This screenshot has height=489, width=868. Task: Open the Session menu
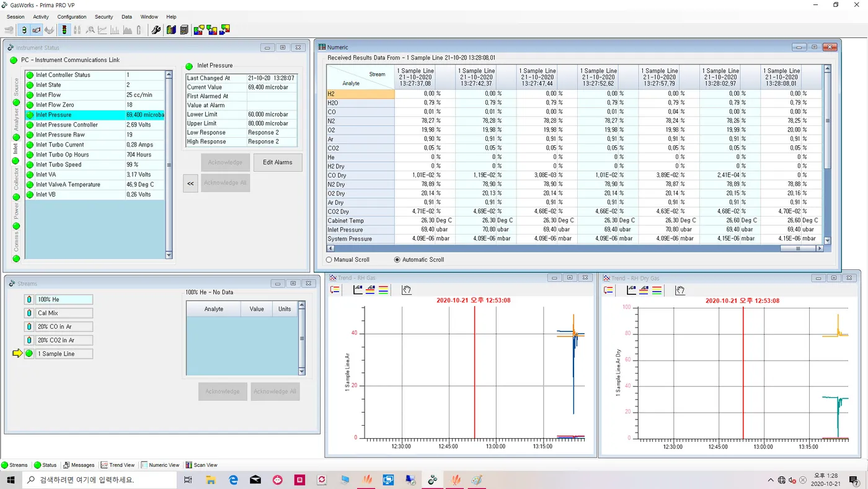coord(15,17)
